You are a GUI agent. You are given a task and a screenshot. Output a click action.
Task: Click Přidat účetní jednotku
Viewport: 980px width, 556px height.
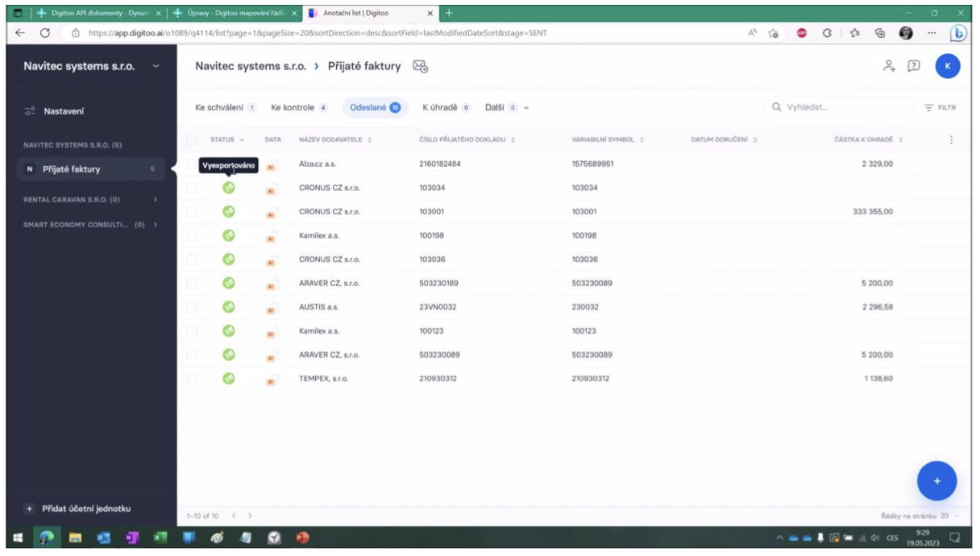point(78,508)
